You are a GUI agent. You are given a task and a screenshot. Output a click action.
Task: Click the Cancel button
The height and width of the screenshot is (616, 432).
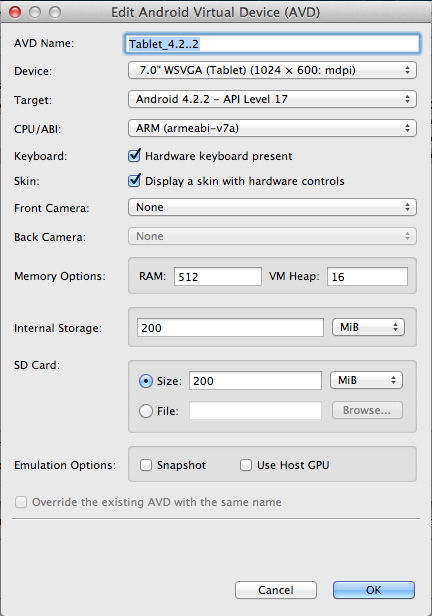click(x=276, y=590)
